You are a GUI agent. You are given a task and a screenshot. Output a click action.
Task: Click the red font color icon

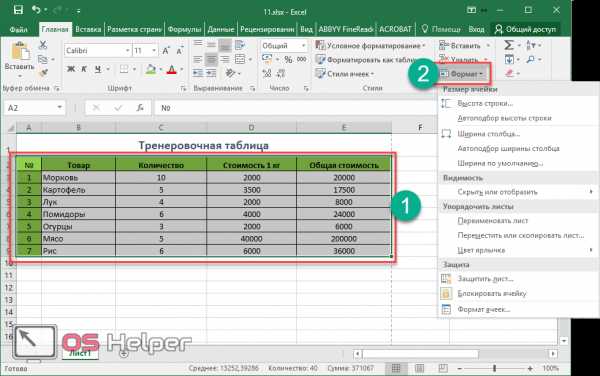171,70
